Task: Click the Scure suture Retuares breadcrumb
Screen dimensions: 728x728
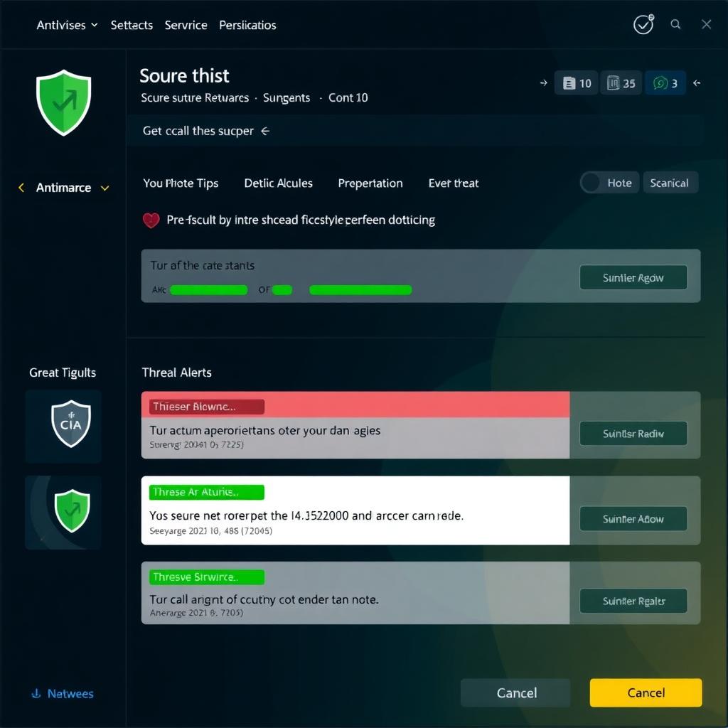Action: tap(195, 98)
